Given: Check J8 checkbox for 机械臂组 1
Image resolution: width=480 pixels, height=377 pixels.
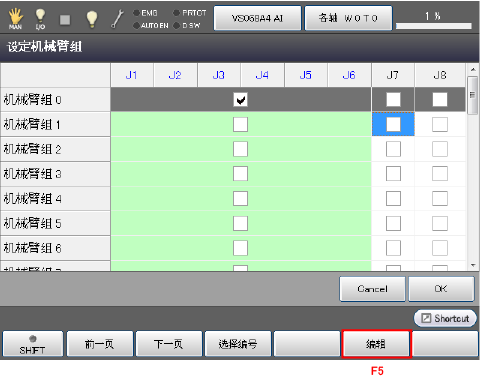Looking at the screenshot, I should click(440, 124).
